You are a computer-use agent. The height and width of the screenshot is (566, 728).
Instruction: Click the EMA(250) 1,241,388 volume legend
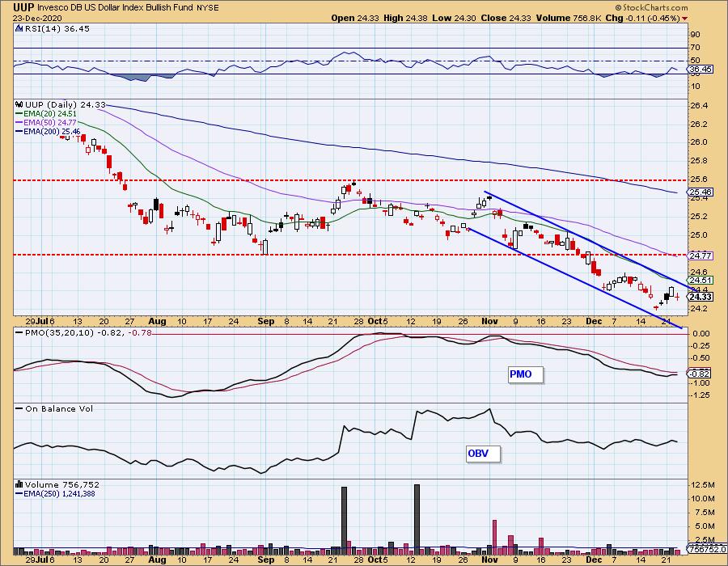[x=55, y=494]
